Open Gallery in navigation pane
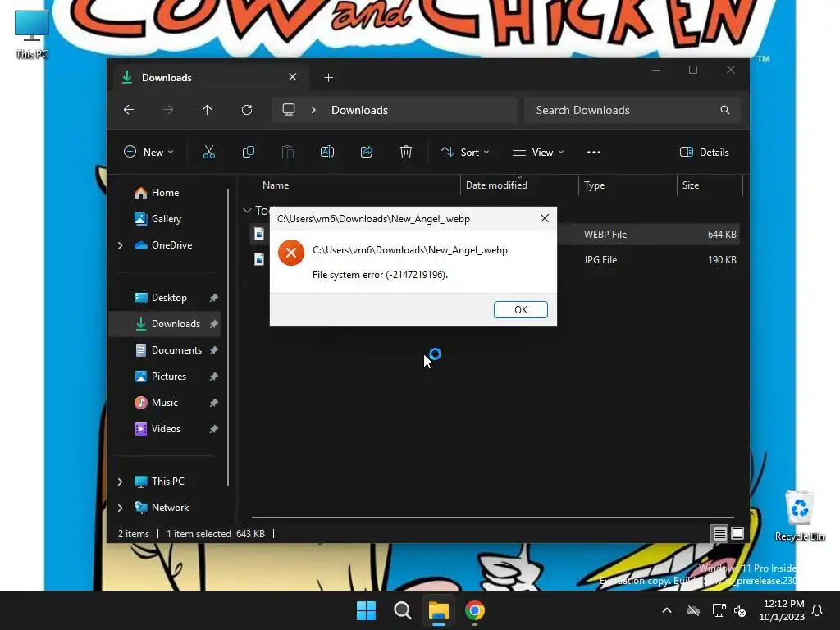 [x=166, y=218]
